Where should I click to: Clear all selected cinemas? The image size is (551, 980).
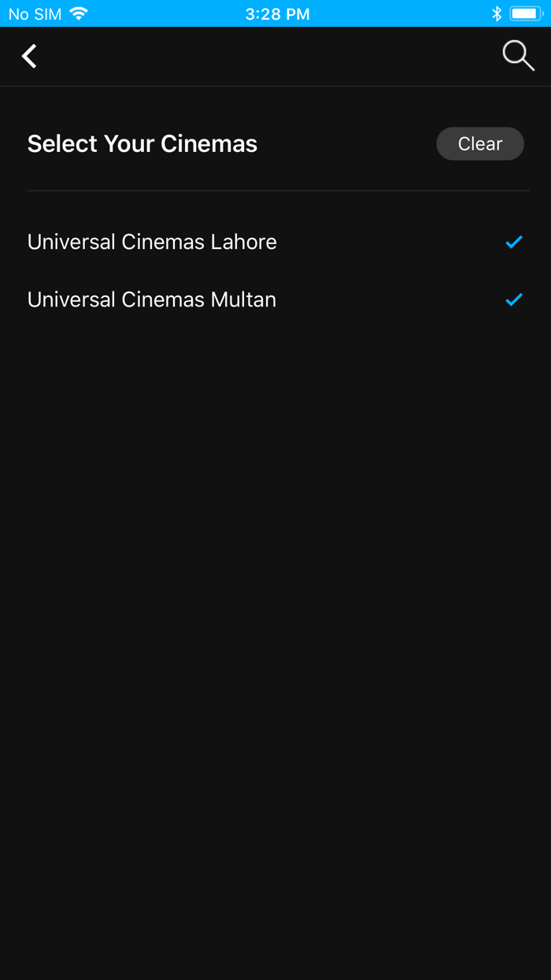[480, 143]
